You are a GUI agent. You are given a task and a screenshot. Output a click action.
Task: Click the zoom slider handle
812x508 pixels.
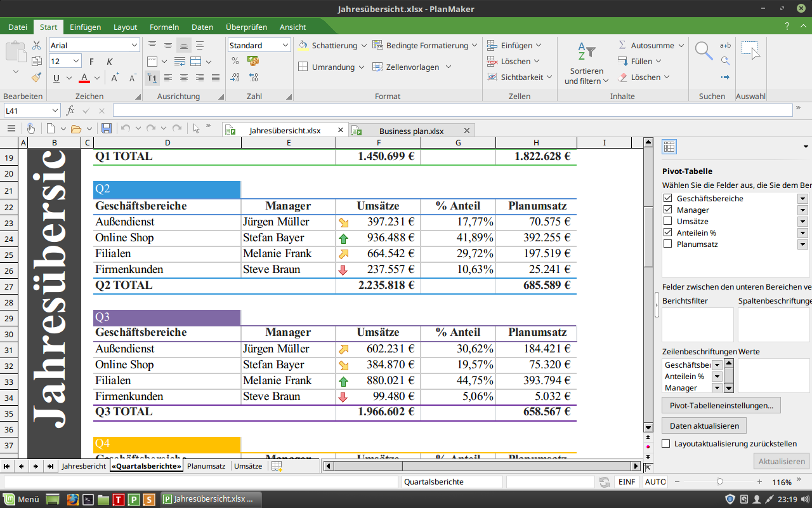tap(719, 482)
